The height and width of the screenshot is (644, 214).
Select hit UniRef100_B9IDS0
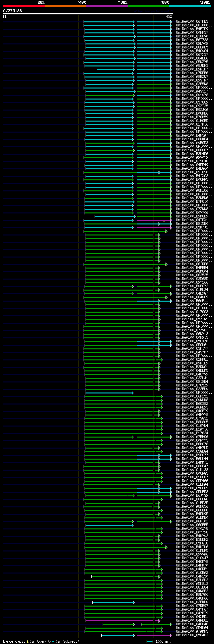point(192,172)
